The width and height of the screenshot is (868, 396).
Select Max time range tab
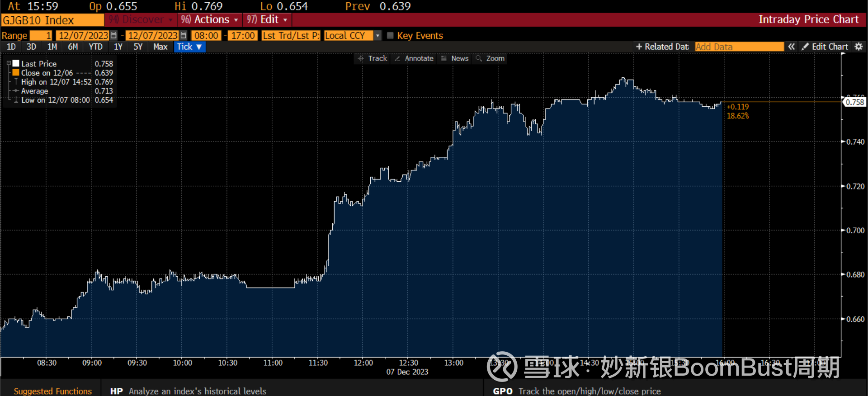[x=160, y=47]
